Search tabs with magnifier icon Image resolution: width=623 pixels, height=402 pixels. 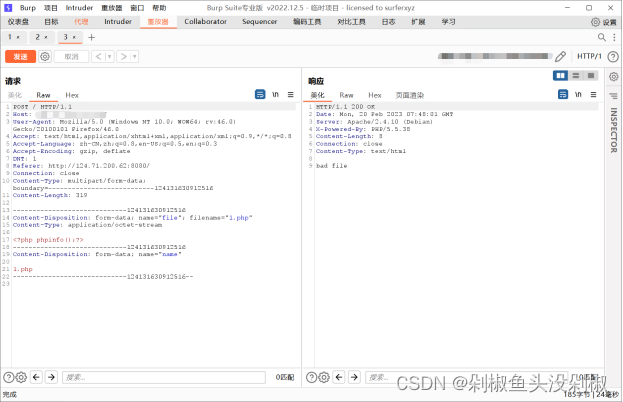tap(602, 37)
